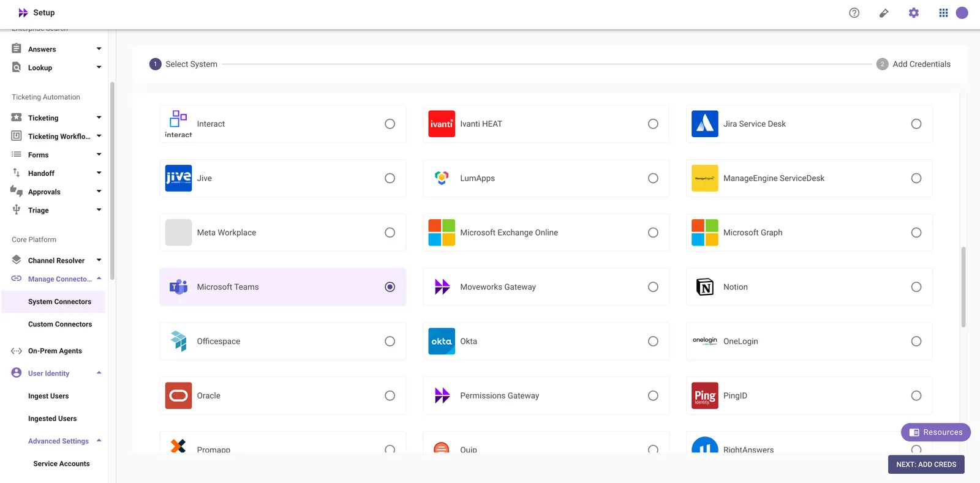Expand the Handoff section arrow
980x483 pixels.
click(99, 173)
